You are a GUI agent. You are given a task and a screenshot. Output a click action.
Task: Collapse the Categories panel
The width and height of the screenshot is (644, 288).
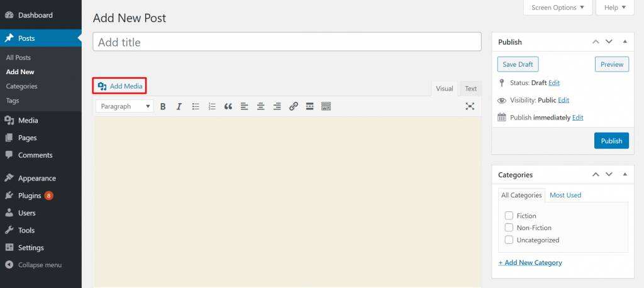click(625, 175)
